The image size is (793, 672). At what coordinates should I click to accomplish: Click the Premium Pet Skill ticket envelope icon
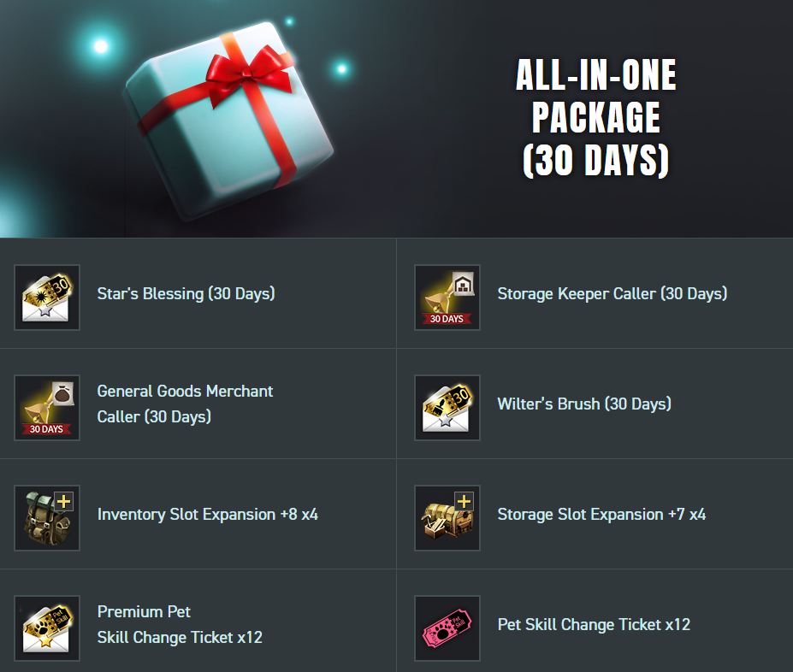click(47, 628)
